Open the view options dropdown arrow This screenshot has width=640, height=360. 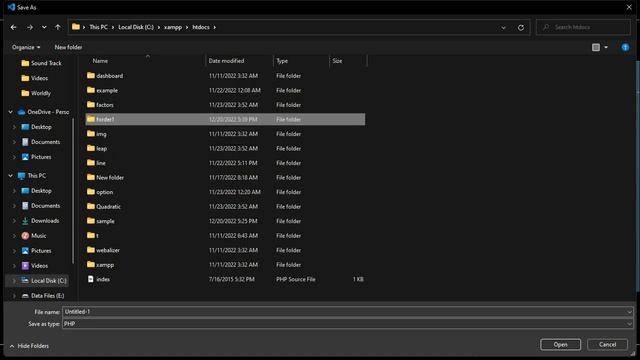coord(606,47)
